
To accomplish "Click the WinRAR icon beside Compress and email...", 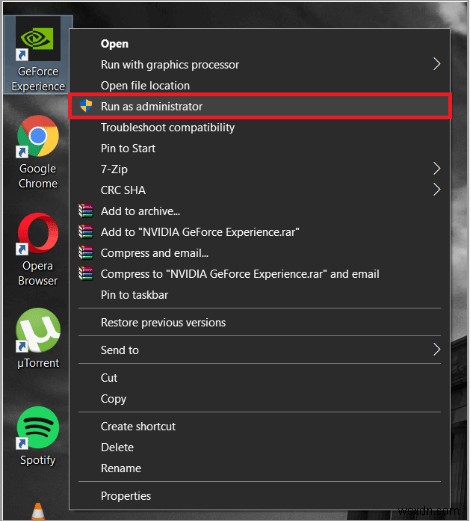I will pyautogui.click(x=86, y=253).
